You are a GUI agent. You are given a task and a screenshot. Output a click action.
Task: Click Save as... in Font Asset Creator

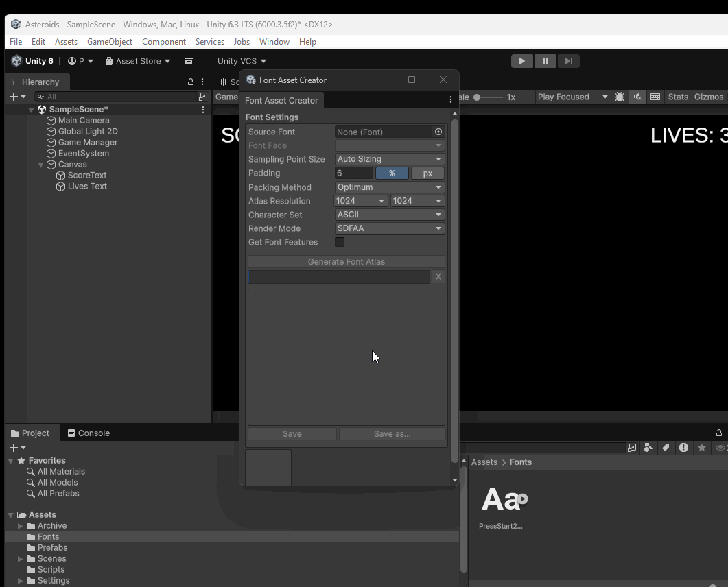[x=392, y=434]
